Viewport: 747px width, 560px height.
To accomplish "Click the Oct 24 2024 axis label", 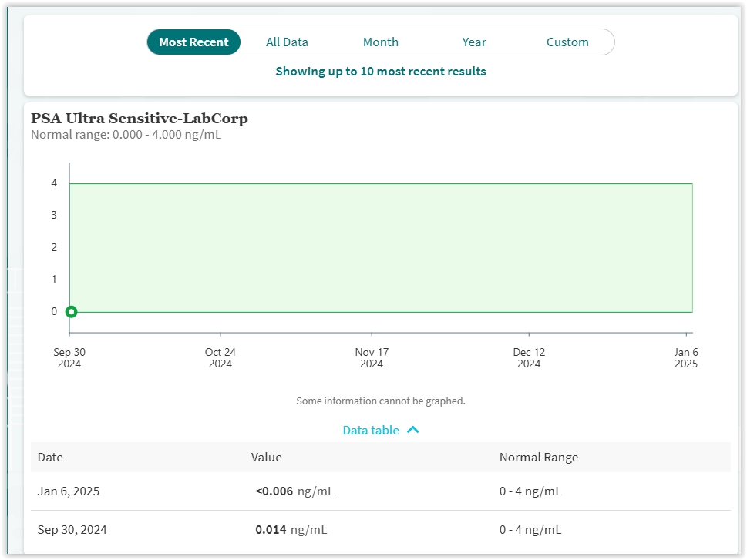I will 220,358.
